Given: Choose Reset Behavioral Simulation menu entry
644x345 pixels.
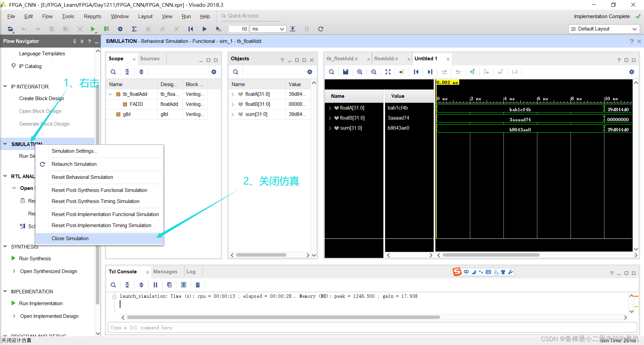Looking at the screenshot, I should (x=99, y=177).
